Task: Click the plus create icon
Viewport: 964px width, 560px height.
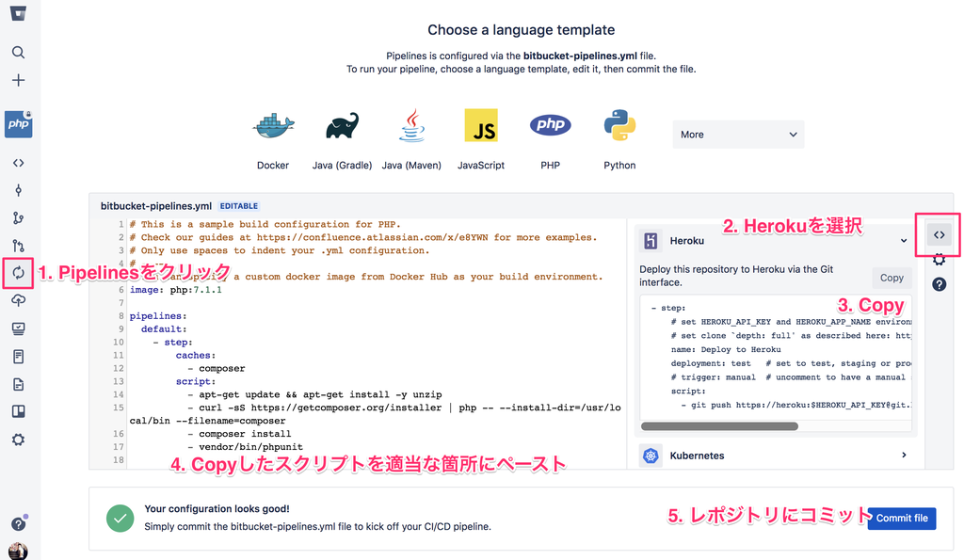Action: (19, 80)
